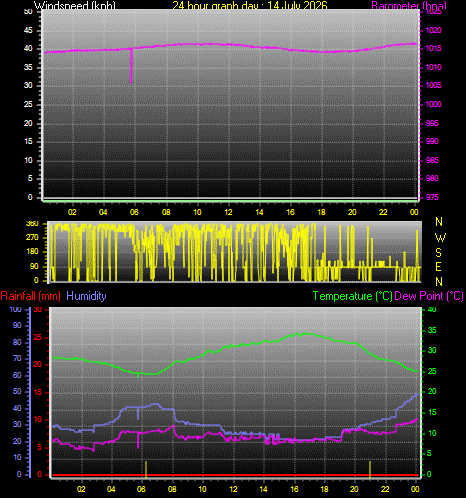Click the red "25" rainfall axis value

pyautogui.click(x=38, y=337)
